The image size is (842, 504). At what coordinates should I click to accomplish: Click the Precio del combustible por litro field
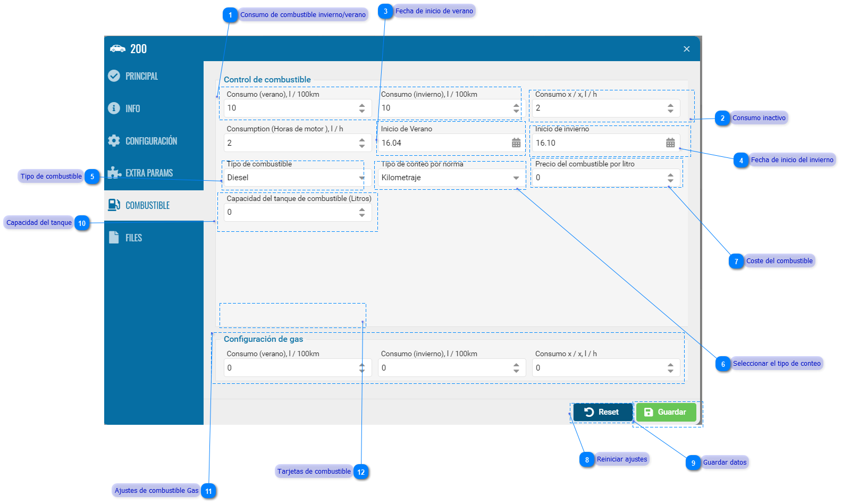(606, 178)
